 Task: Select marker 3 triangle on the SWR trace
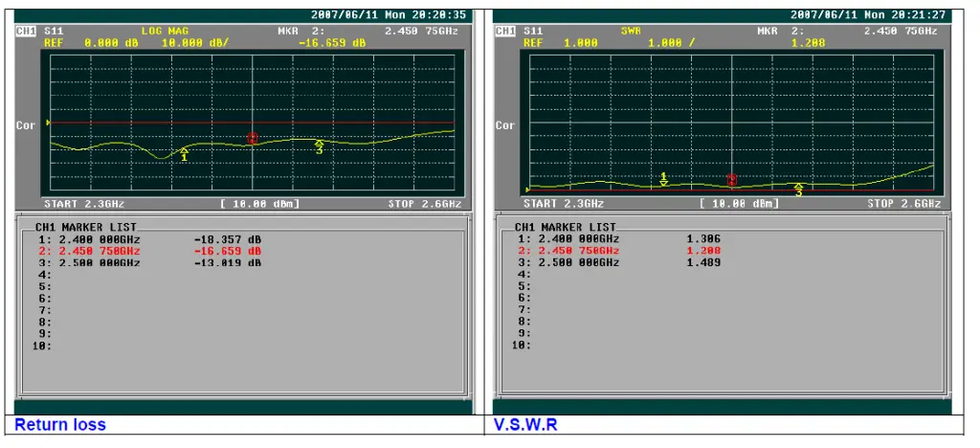[x=798, y=186]
